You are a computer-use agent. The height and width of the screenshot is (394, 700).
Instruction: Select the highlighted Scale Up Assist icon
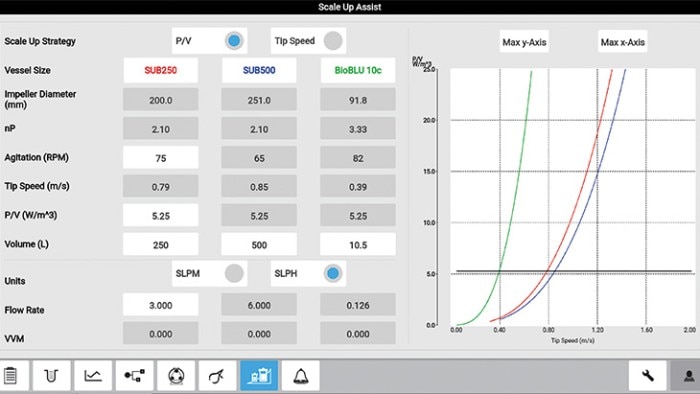tap(259, 376)
